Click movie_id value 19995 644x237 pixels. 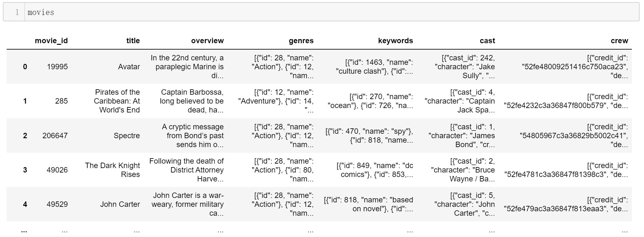click(57, 67)
